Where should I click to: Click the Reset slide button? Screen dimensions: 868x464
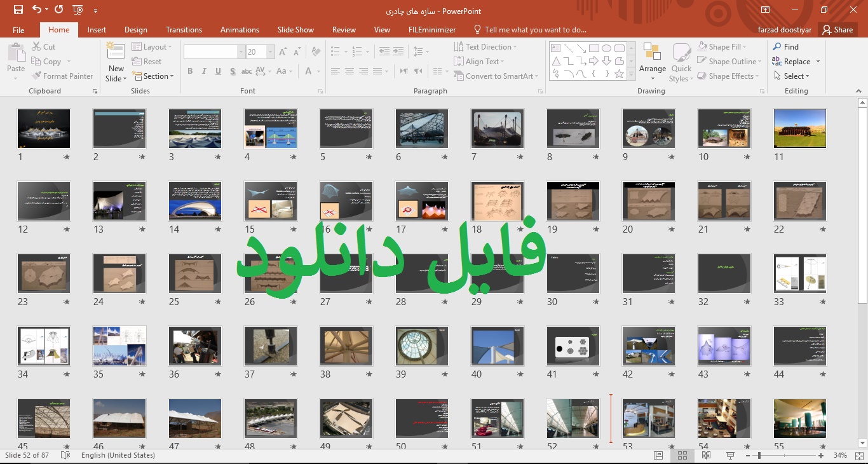[147, 62]
